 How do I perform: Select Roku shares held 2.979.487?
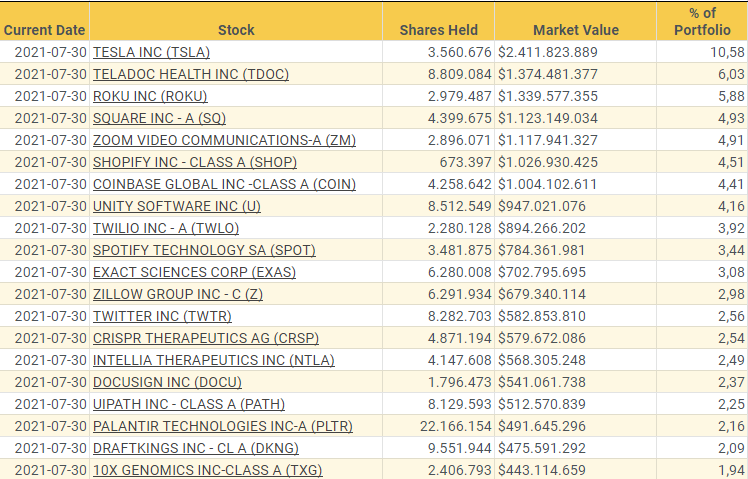[x=459, y=96]
